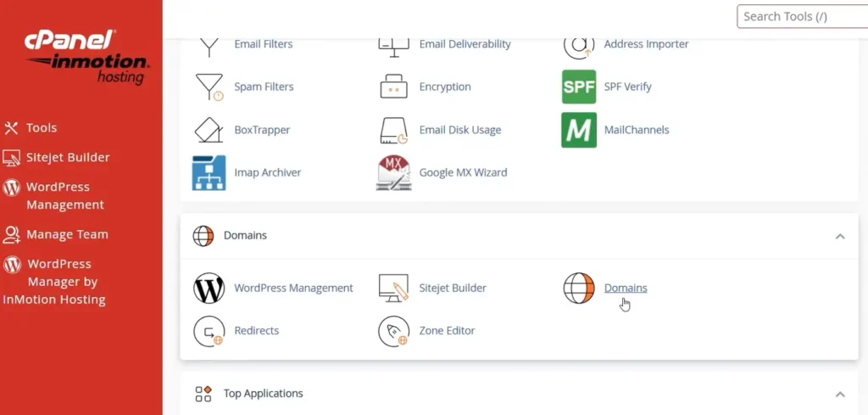Click the sidebar WordPress Management icon
Screen dimensions: 868x415
tap(11, 188)
